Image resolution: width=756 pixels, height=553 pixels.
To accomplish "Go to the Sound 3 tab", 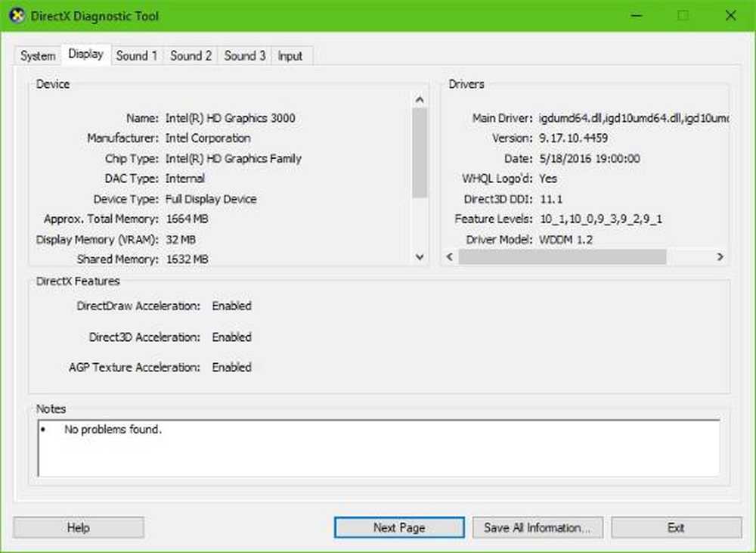I will pyautogui.click(x=245, y=56).
